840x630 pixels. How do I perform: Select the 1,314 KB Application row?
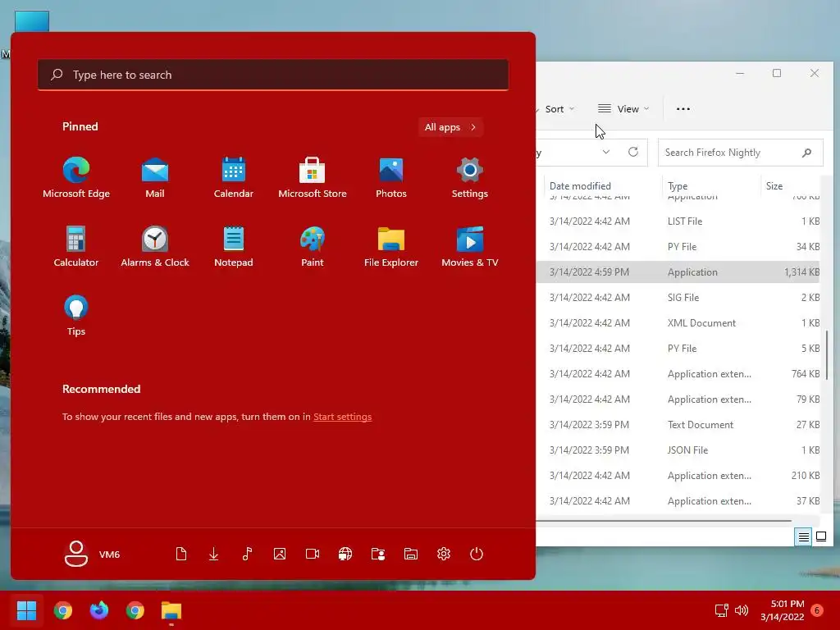678,272
